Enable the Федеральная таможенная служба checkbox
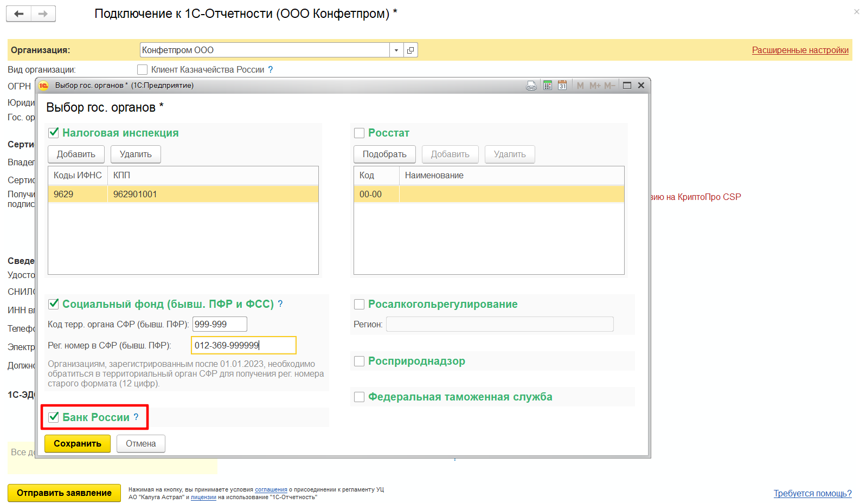The height and width of the screenshot is (504, 860). (359, 397)
